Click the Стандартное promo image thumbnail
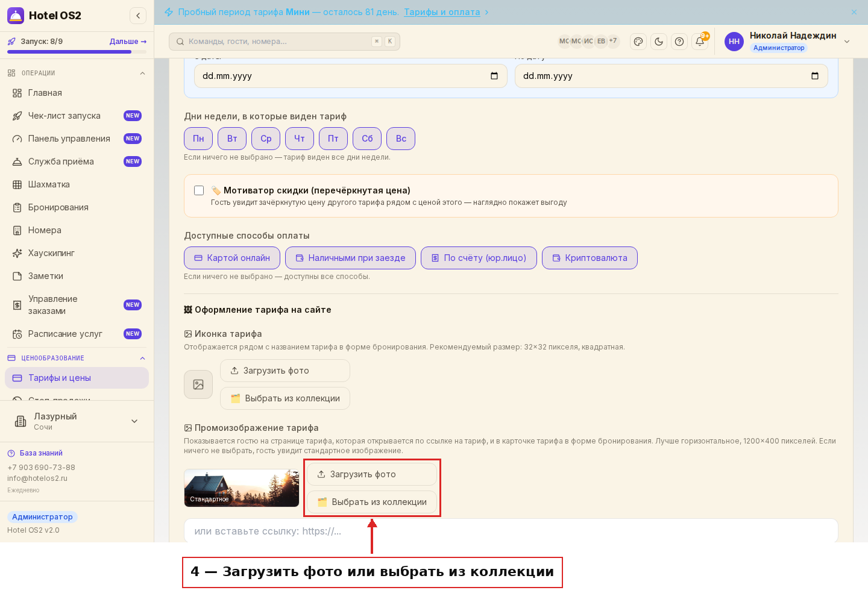Image resolution: width=868 pixels, height=602 pixels. click(x=242, y=488)
